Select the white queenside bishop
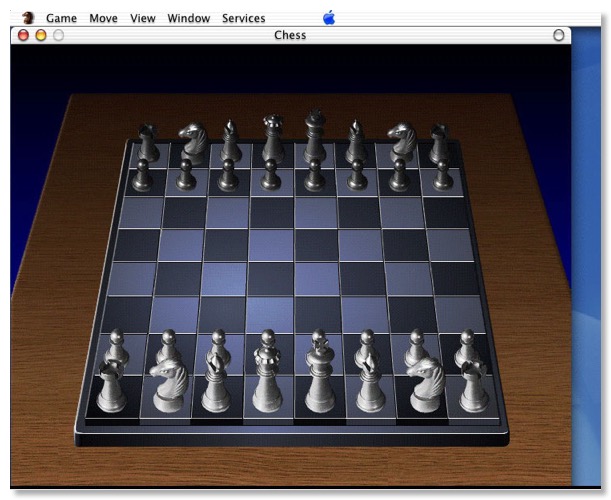The height and width of the screenshot is (500, 611). click(216, 382)
